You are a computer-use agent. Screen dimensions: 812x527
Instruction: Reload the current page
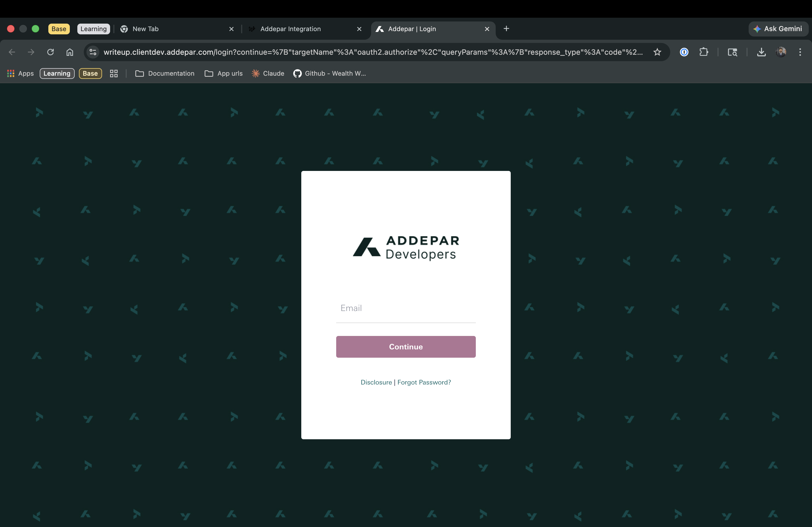point(50,52)
